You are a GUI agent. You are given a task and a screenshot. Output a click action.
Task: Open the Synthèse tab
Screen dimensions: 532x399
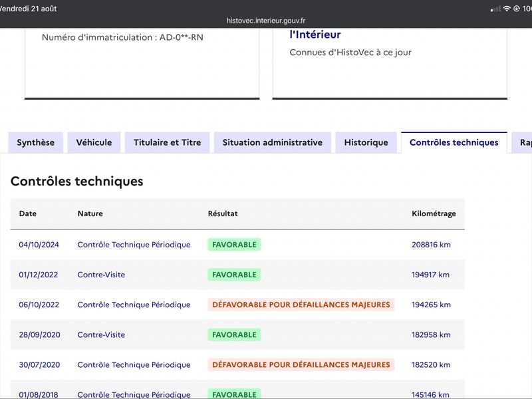[36, 142]
